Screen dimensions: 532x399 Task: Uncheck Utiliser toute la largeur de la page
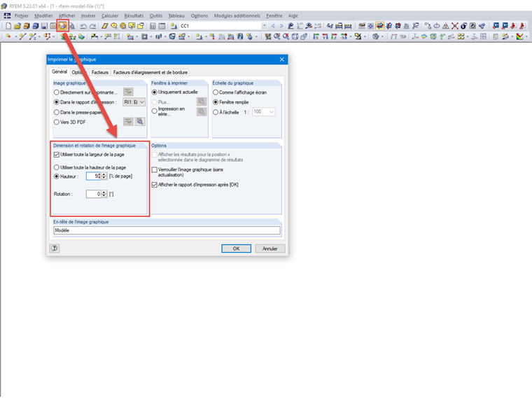pyautogui.click(x=57, y=155)
